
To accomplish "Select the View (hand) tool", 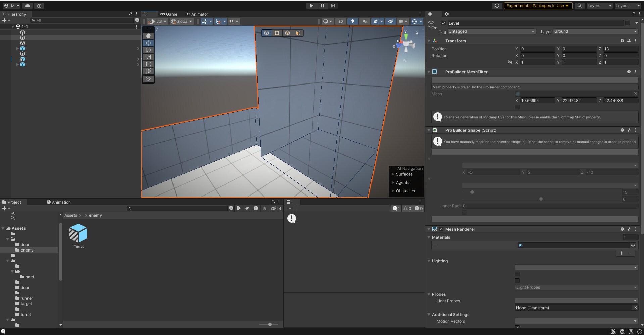I will [148, 36].
